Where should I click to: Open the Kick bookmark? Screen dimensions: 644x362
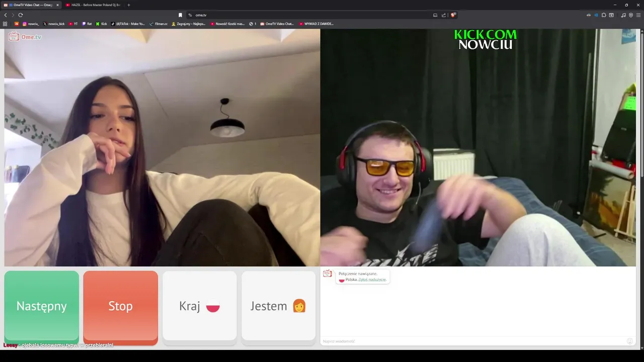(102, 24)
